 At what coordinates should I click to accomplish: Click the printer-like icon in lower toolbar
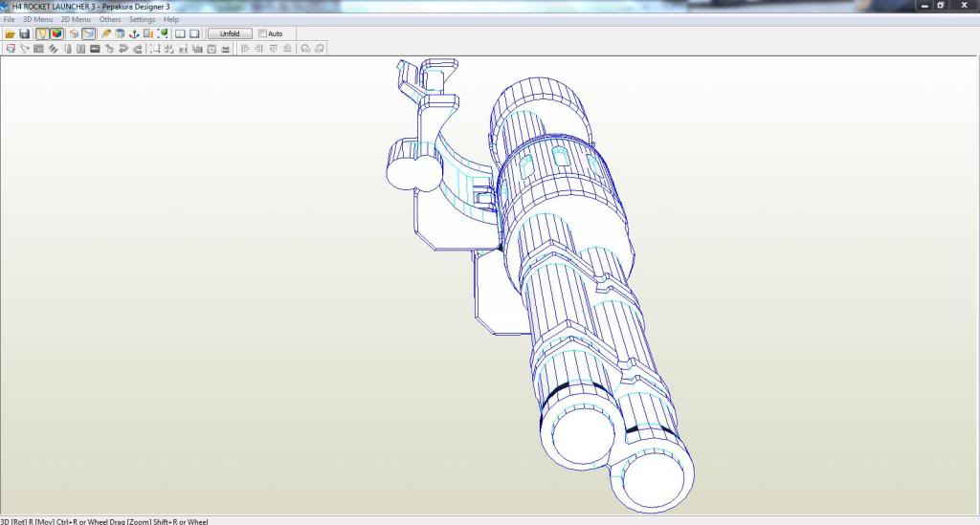click(226, 49)
